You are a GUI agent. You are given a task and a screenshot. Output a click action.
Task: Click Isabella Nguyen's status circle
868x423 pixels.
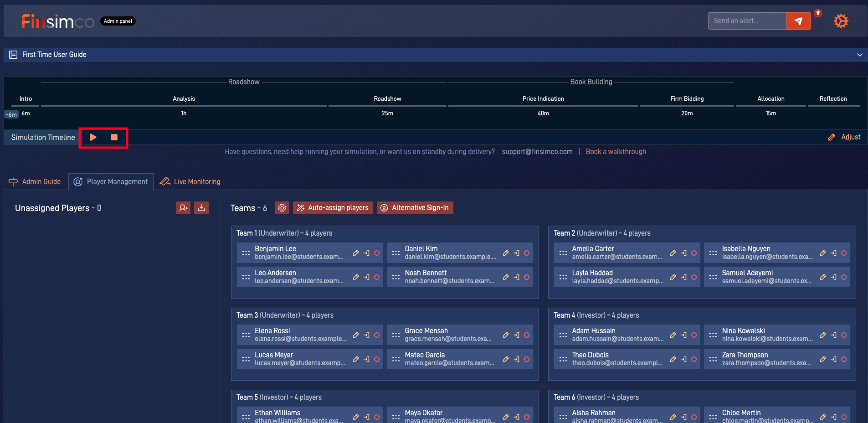[x=844, y=253]
